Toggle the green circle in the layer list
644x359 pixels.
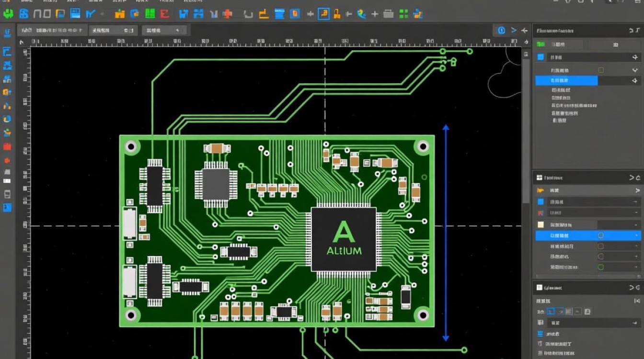click(601, 267)
